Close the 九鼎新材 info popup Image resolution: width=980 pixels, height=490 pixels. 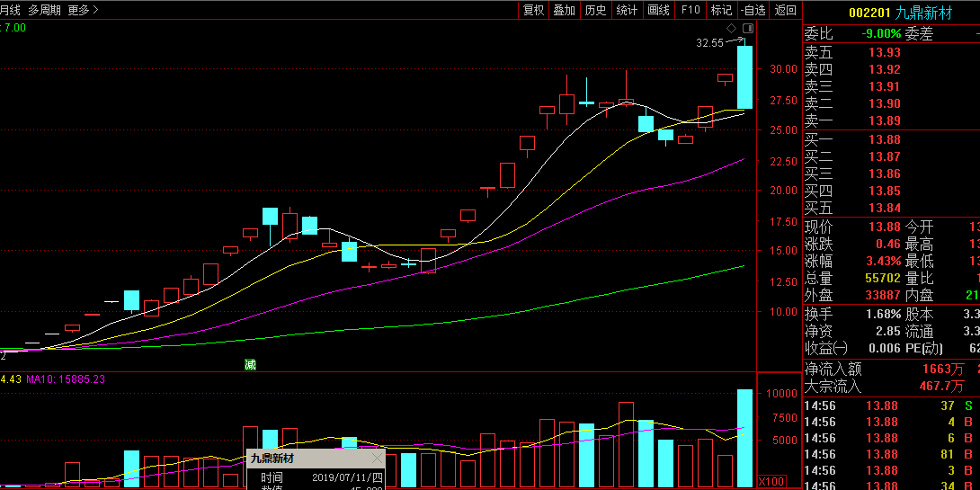point(377,459)
